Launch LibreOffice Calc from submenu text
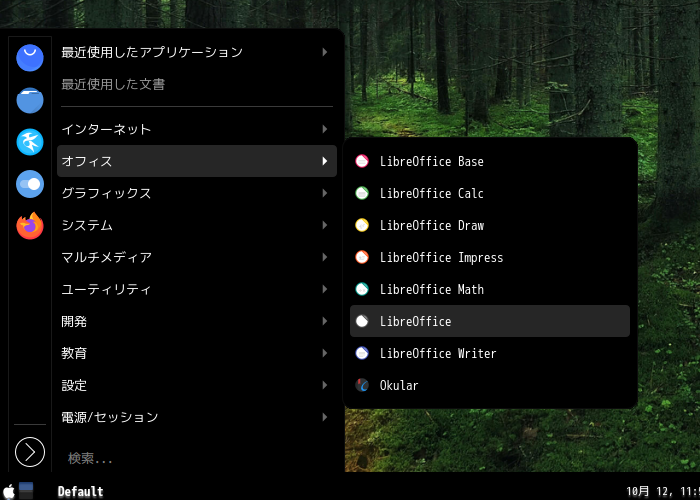The width and height of the screenshot is (700, 500). pos(432,193)
